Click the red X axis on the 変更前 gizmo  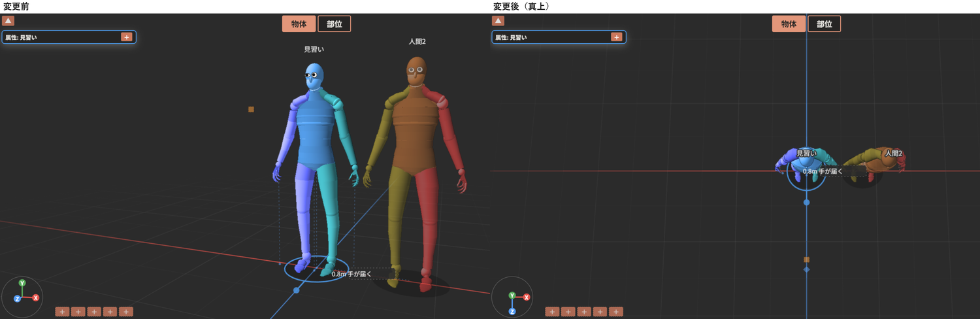[36, 297]
